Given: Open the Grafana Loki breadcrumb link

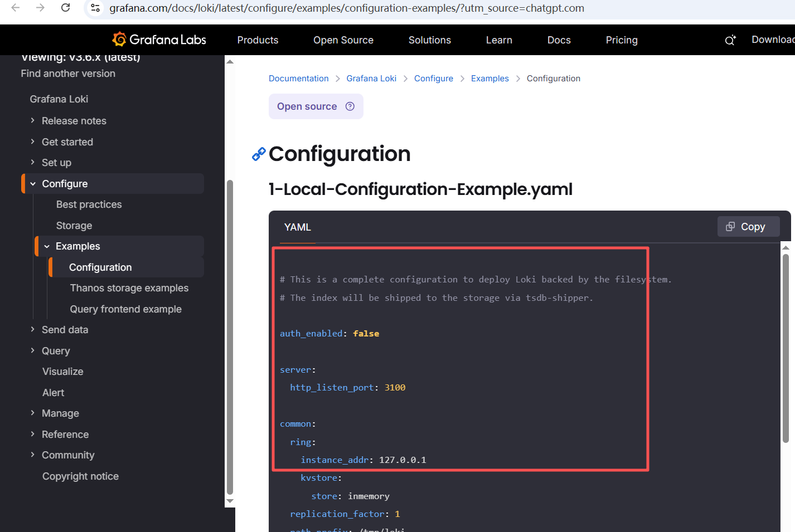Looking at the screenshot, I should tap(371, 79).
